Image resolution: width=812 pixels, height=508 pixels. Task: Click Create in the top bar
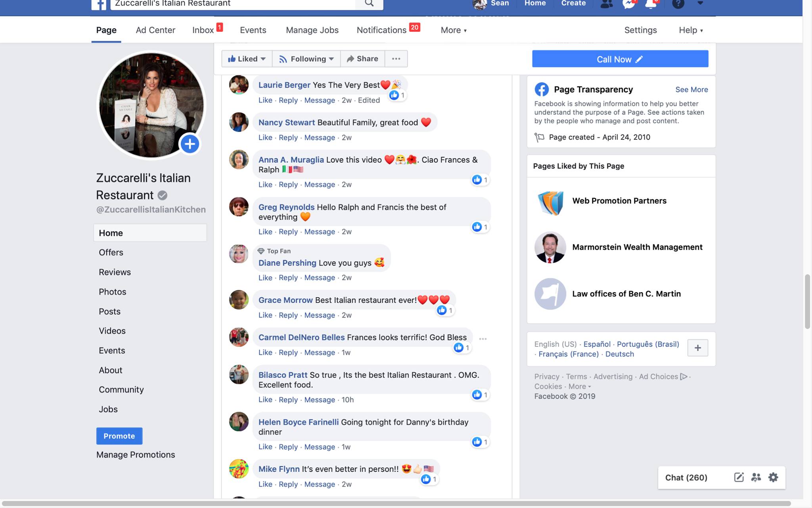tap(573, 3)
